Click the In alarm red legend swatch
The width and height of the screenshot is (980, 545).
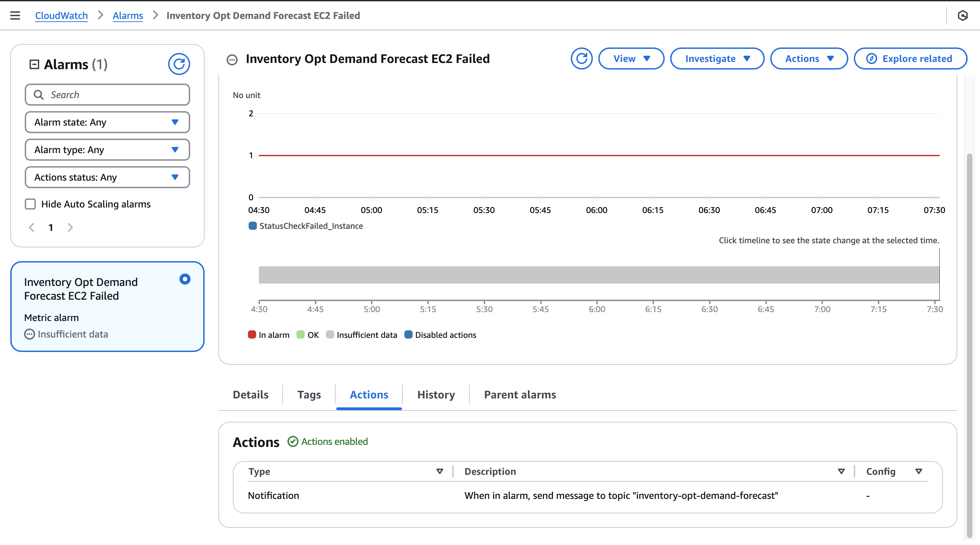[252, 334]
